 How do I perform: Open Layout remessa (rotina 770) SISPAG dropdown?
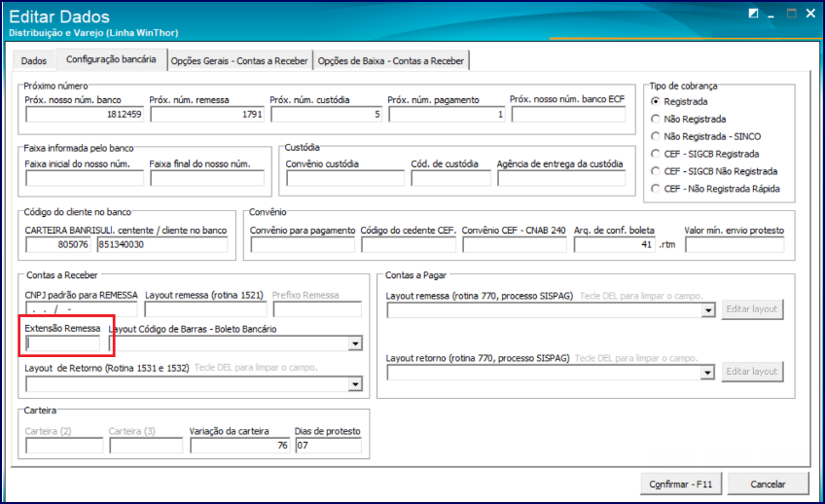(x=708, y=310)
